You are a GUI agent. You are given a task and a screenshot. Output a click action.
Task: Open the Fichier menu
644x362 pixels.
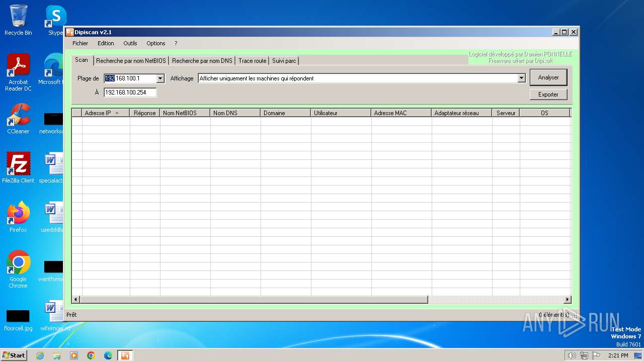[x=80, y=43]
